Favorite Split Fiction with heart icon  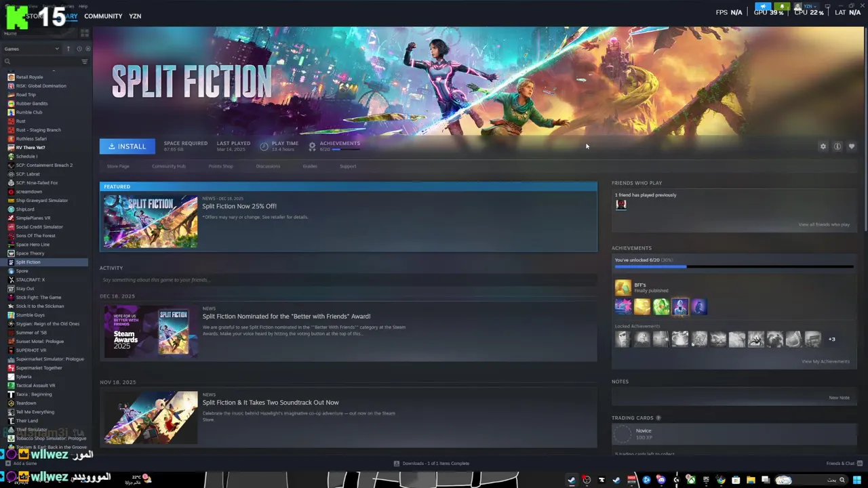tap(852, 146)
